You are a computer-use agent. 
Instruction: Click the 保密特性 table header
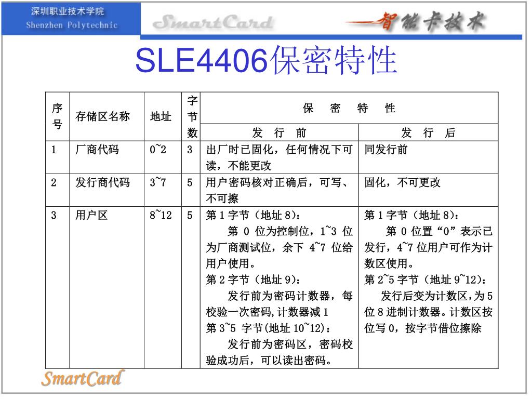[349, 108]
